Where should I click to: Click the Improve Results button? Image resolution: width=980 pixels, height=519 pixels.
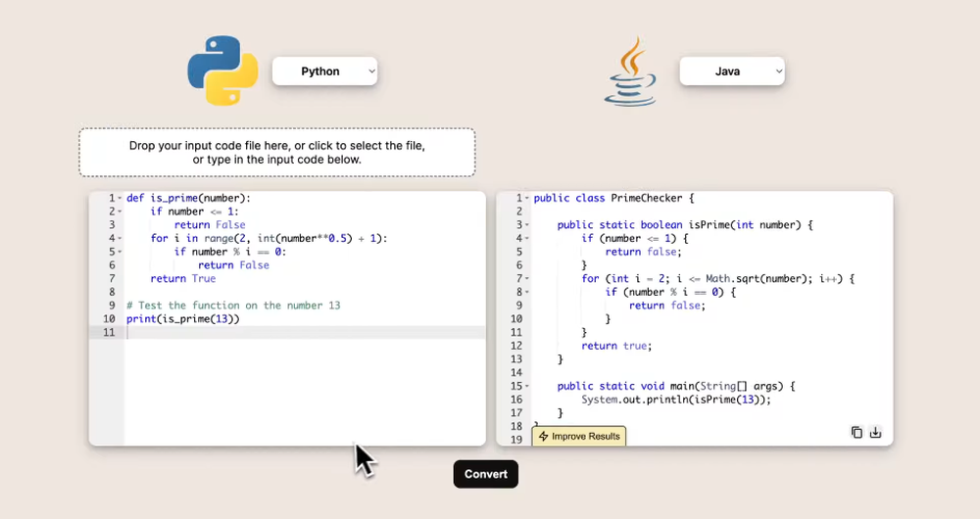tap(579, 436)
